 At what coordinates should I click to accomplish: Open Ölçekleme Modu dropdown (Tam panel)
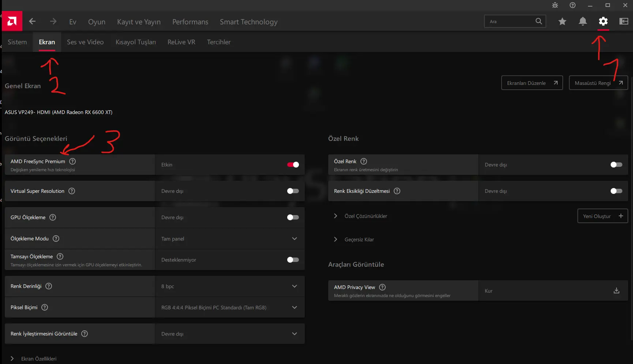pyautogui.click(x=230, y=239)
